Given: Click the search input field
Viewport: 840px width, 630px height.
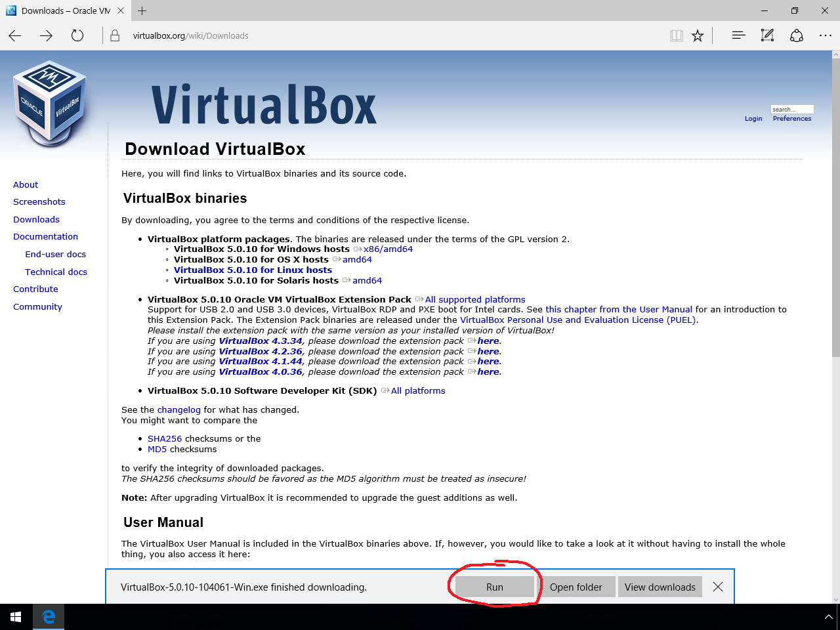Looking at the screenshot, I should coord(791,109).
